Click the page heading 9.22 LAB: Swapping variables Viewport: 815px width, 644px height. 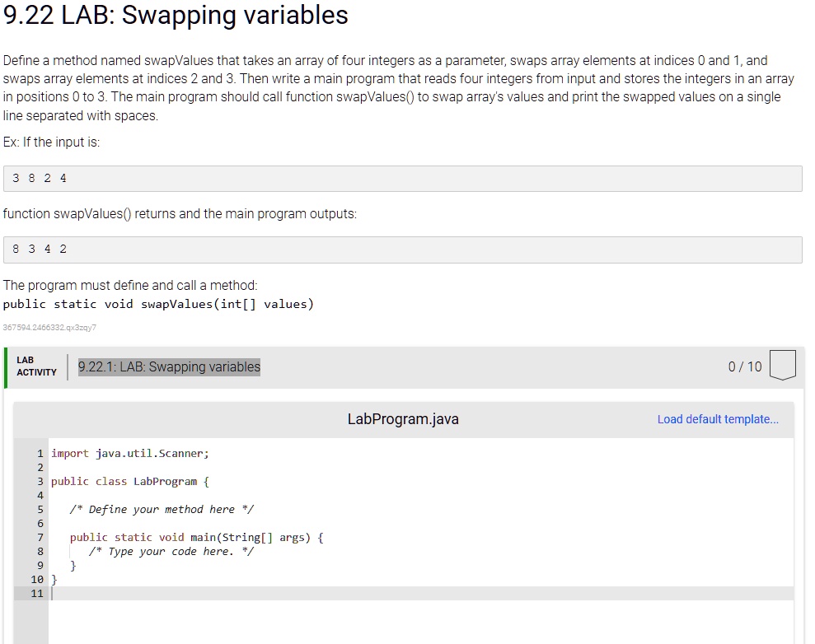click(175, 16)
